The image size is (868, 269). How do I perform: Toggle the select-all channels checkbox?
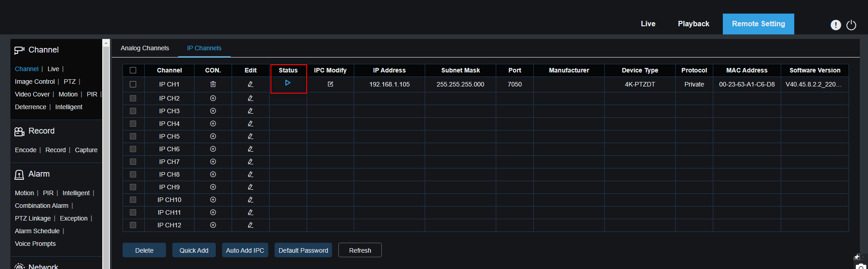133,70
